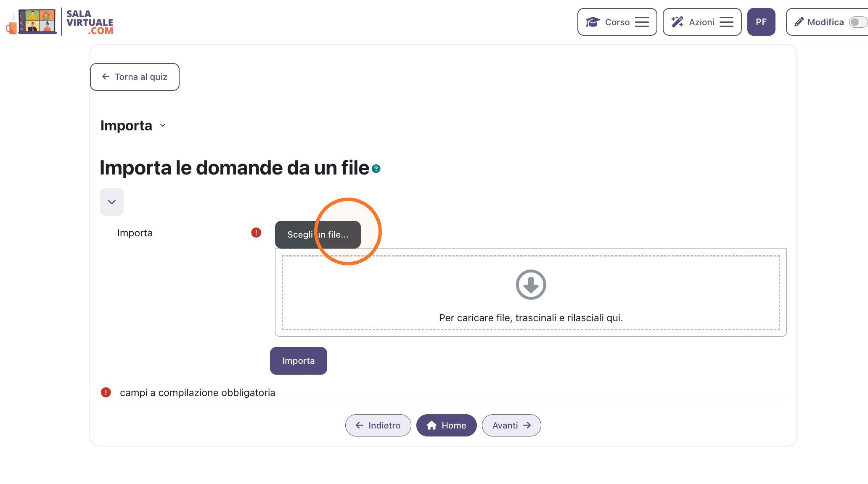The height and width of the screenshot is (484, 868).
Task: Click the file drag-and-drop upload area
Action: coord(531,293)
